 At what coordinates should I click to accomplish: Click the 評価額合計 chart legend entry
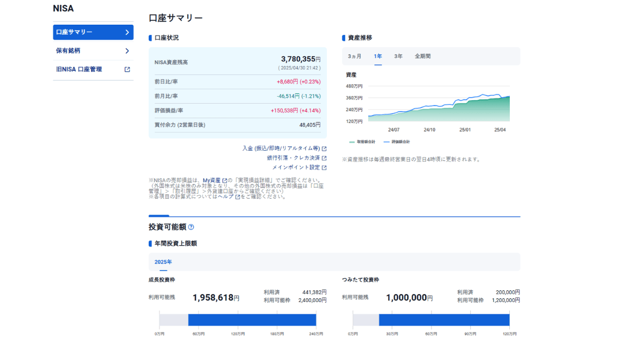tap(397, 142)
